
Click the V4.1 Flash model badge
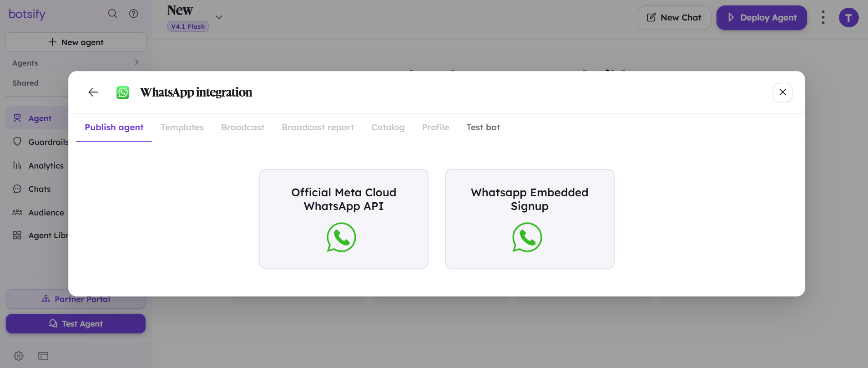tap(188, 26)
